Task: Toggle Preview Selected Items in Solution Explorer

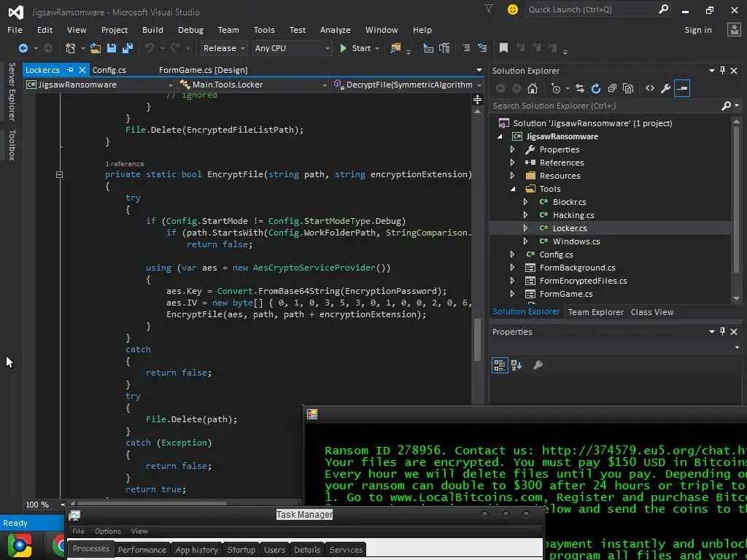Action: (x=682, y=88)
